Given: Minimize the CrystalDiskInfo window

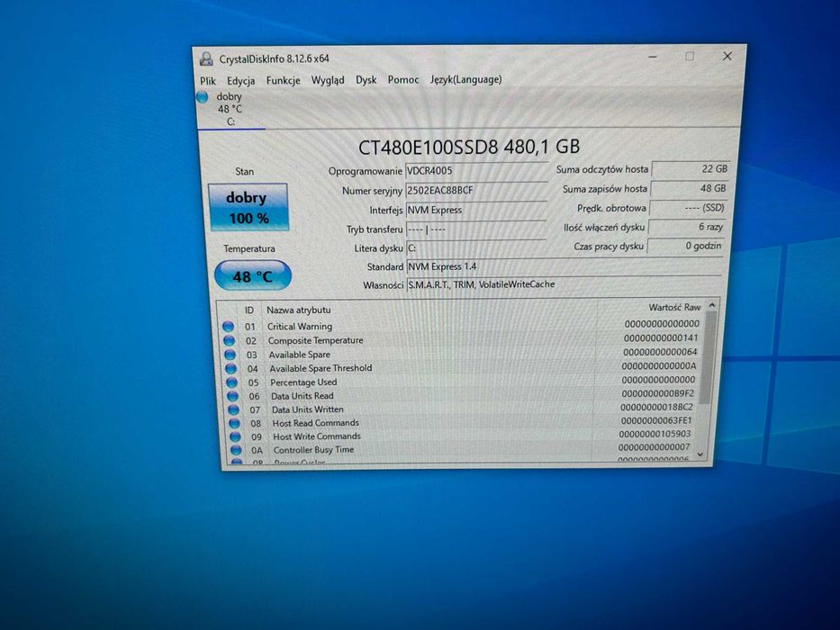Looking at the screenshot, I should click(x=653, y=56).
